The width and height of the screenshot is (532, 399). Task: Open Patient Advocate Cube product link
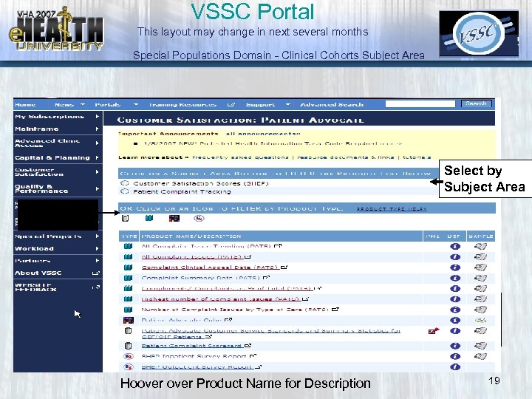point(181,320)
